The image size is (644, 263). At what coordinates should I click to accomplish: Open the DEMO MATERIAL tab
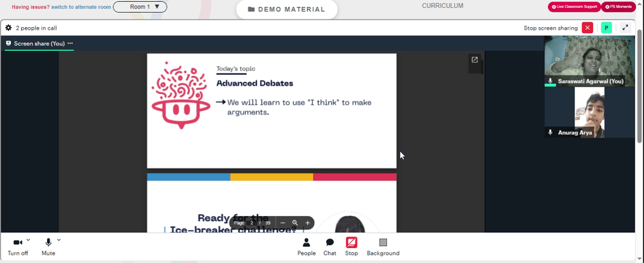click(287, 10)
